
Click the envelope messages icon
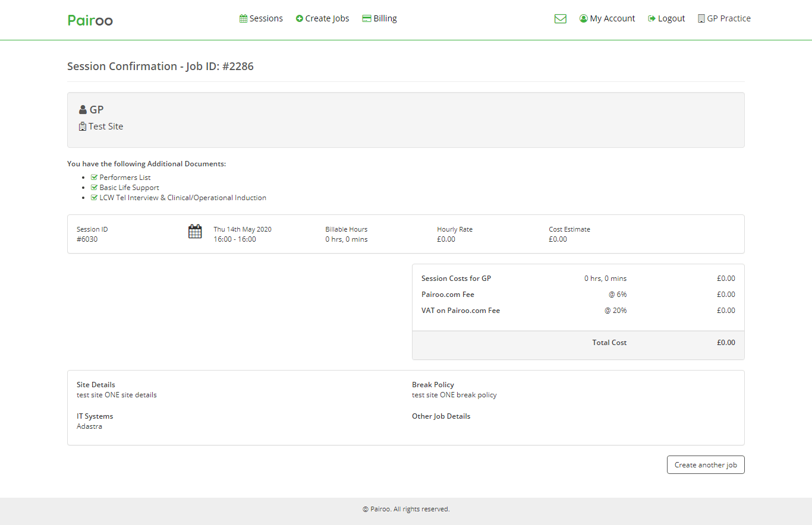560,19
